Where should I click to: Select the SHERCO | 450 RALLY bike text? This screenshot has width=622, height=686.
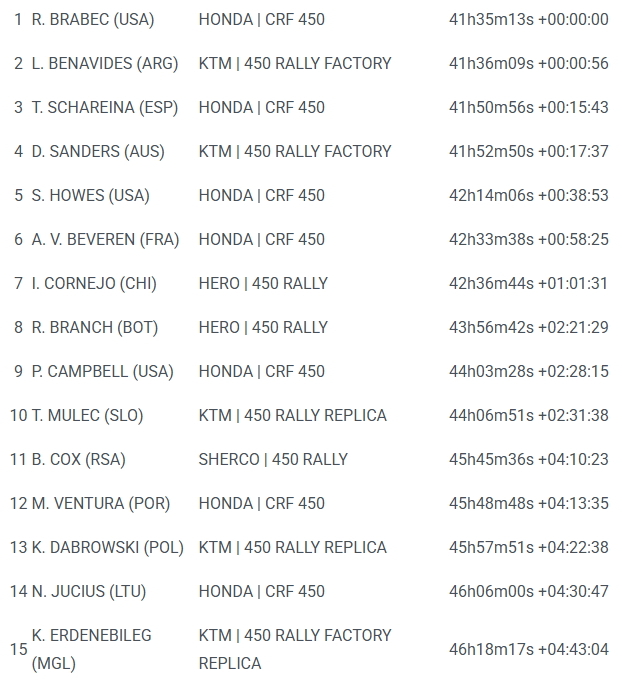pyautogui.click(x=273, y=459)
